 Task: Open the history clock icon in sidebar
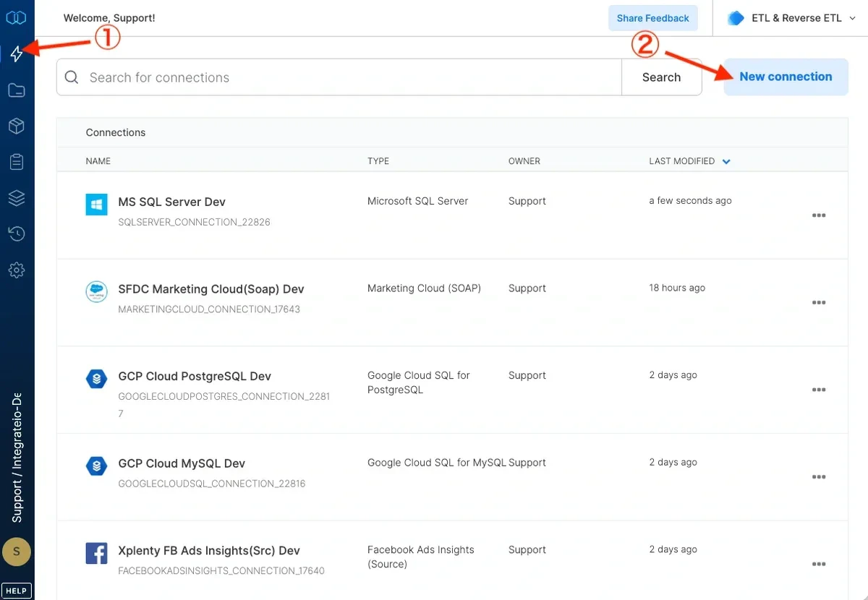pos(17,233)
